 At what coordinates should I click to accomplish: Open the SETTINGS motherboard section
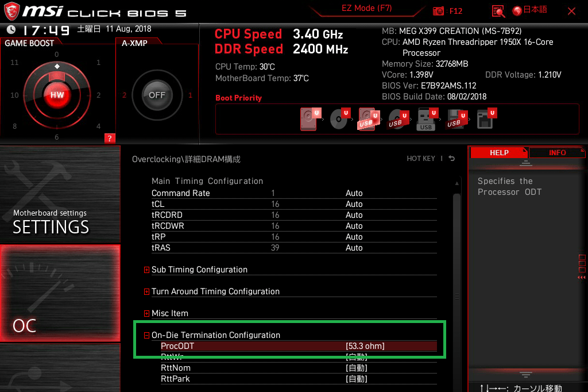(60, 194)
